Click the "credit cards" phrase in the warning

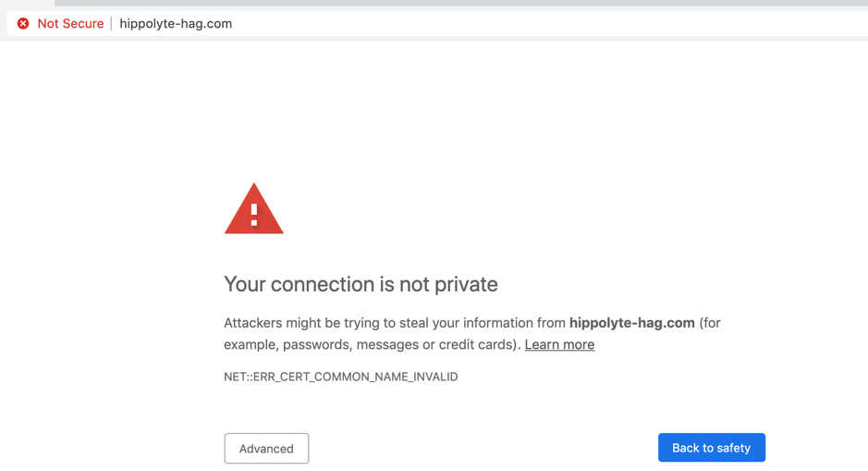479,344
